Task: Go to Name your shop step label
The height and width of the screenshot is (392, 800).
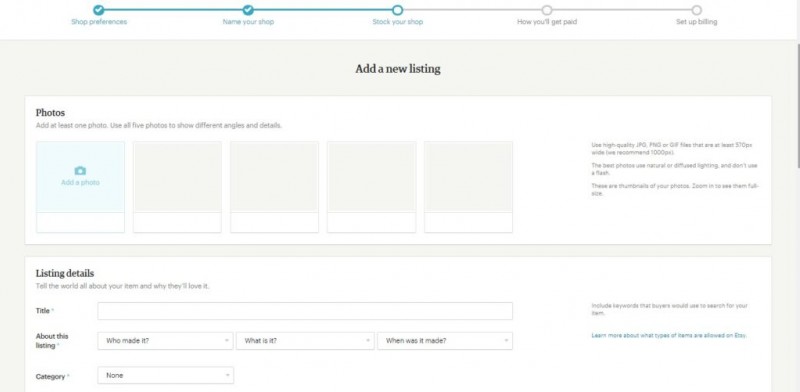Action: tap(248, 22)
